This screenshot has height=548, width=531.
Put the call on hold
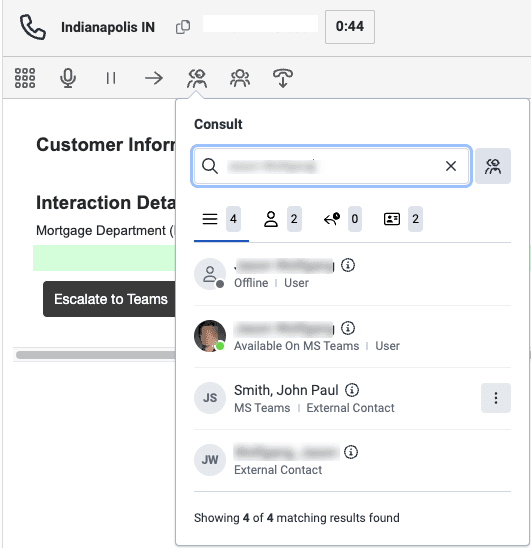(111, 78)
